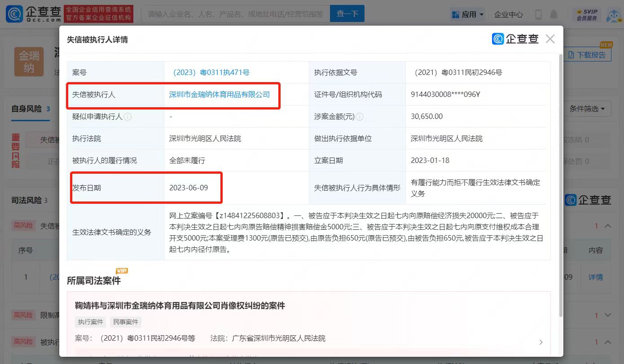Select the 做出执行依据单位 value 深圳市光明区人民法院
This screenshot has height=364, width=624.
pos(447,138)
